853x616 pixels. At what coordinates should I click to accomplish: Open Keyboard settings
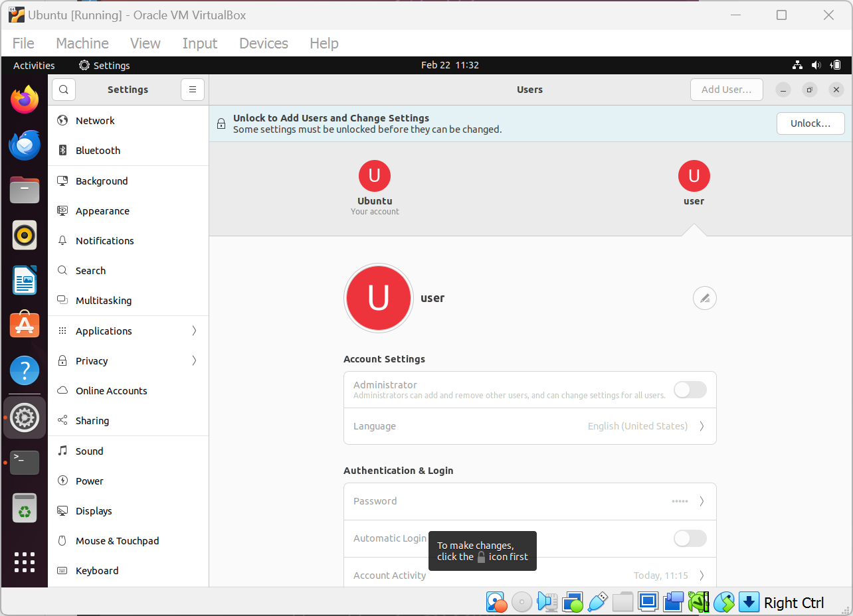click(128, 571)
